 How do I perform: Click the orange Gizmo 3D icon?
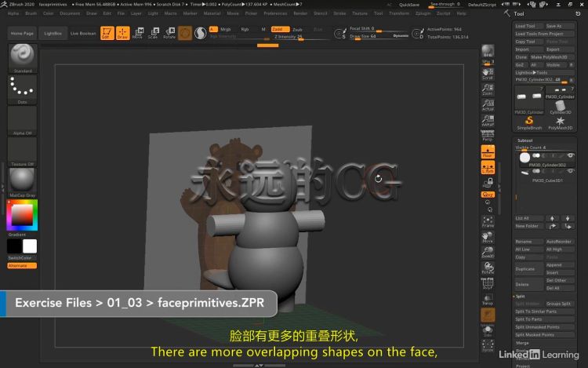click(184, 33)
